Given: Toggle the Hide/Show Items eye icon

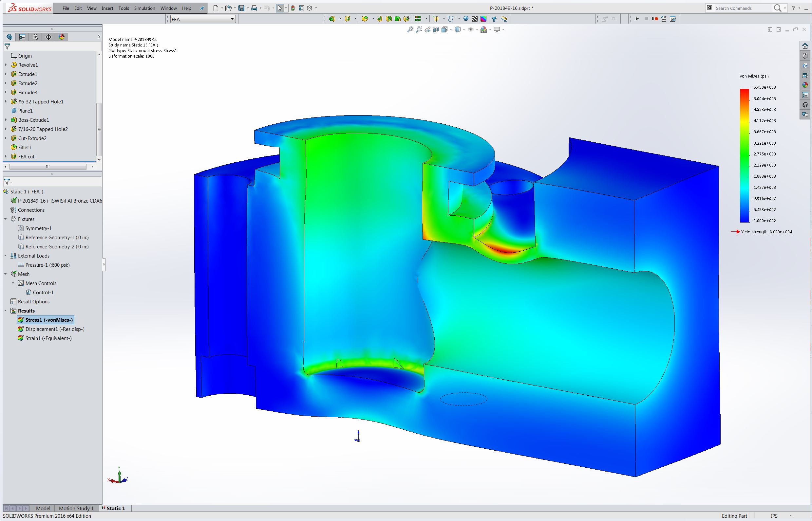Looking at the screenshot, I should click(471, 30).
